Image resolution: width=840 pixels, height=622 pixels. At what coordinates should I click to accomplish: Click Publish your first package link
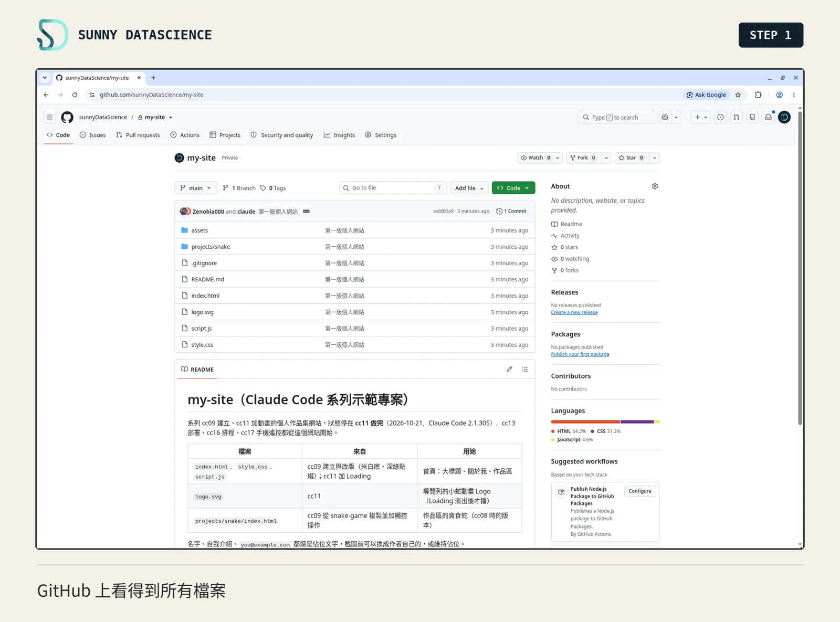580,354
